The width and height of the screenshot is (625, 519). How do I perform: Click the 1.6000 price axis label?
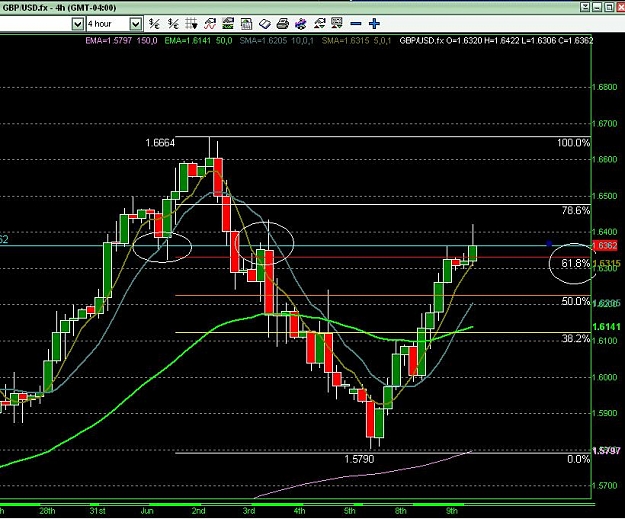[605, 377]
